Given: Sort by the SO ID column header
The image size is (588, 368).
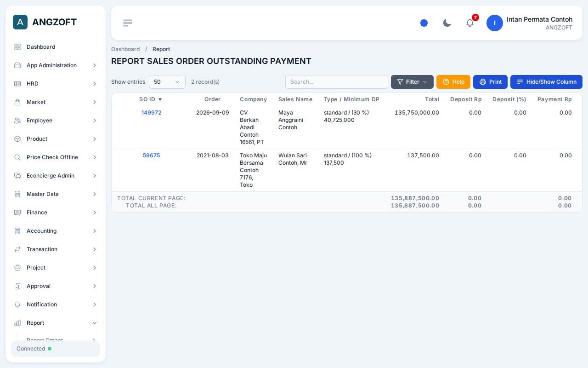Looking at the screenshot, I should (x=151, y=99).
